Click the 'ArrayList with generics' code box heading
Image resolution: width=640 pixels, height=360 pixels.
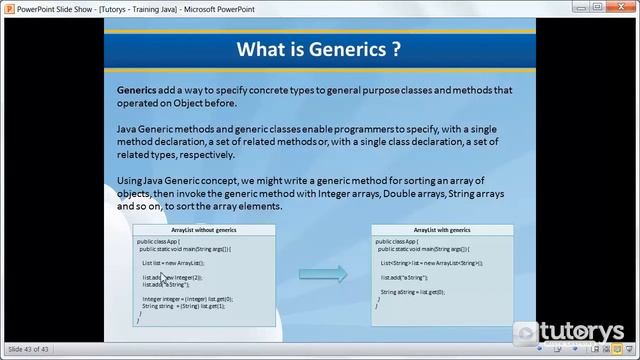[x=442, y=230]
